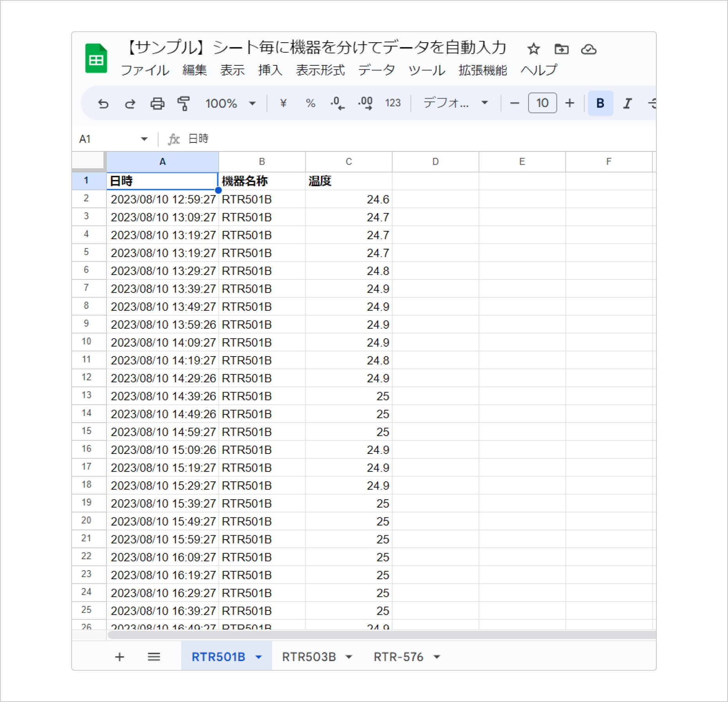Format as yen currency
728x702 pixels.
[283, 103]
